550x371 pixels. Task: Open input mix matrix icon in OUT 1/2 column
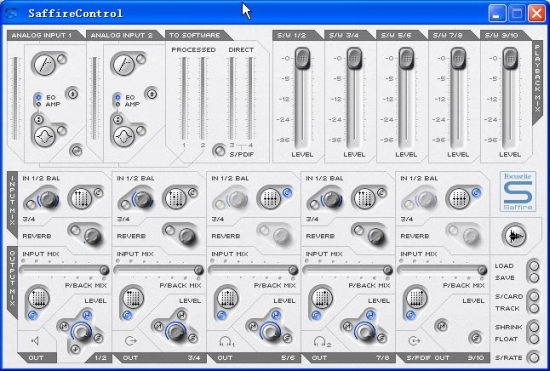point(81,198)
